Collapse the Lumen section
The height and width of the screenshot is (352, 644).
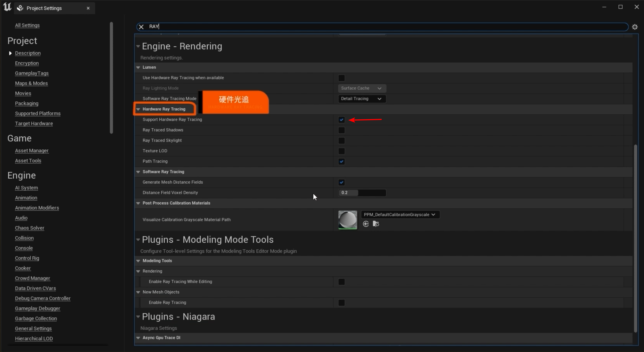tap(138, 67)
